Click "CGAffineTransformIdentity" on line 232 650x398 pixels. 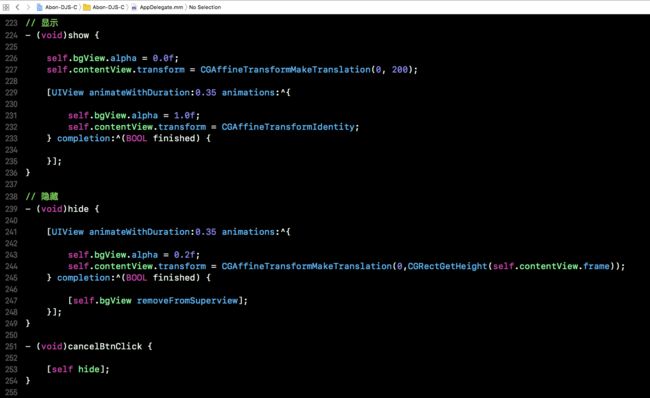(288, 127)
